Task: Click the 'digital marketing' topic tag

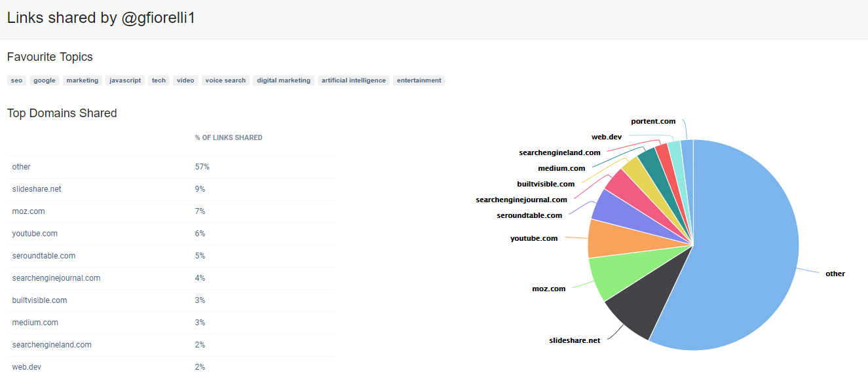Action: [x=284, y=80]
